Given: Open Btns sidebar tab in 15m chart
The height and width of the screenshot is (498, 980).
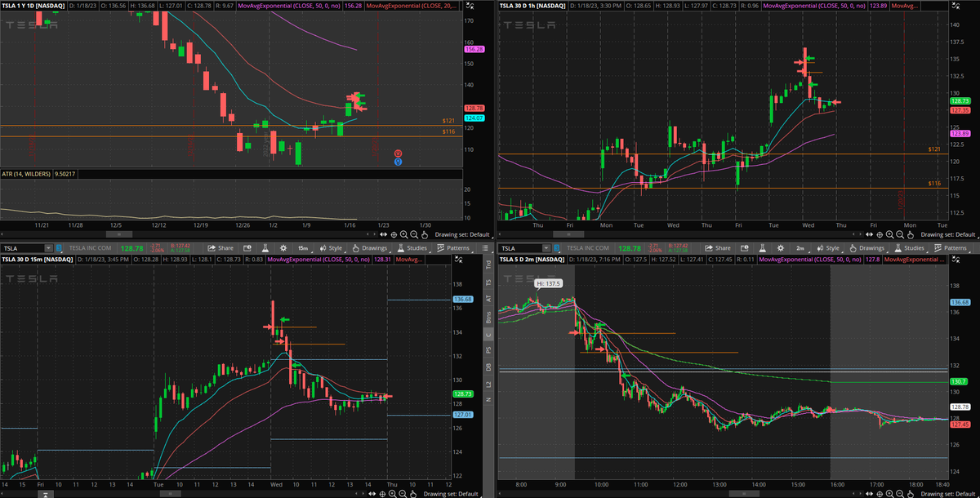Looking at the screenshot, I should (489, 317).
